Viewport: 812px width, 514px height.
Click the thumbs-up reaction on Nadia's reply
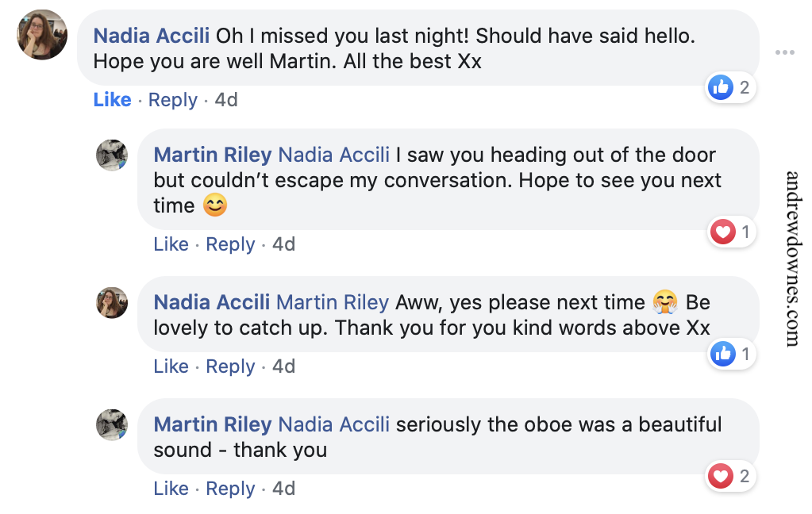[723, 354]
